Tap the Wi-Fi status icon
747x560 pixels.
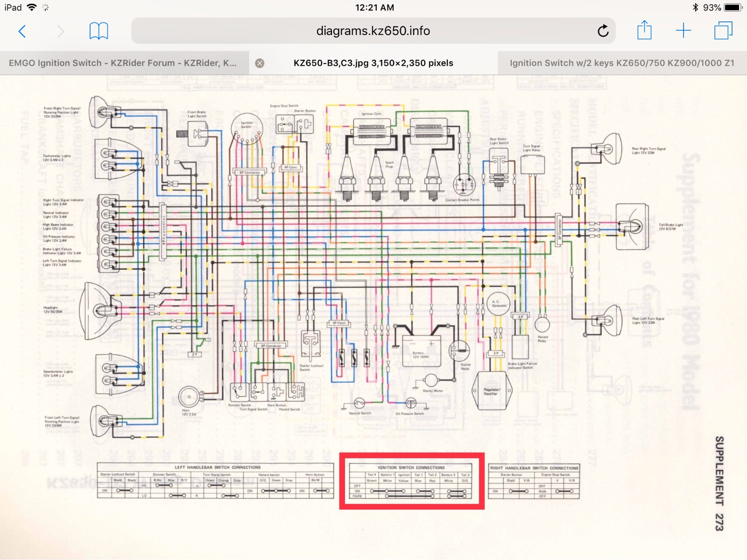(32, 7)
